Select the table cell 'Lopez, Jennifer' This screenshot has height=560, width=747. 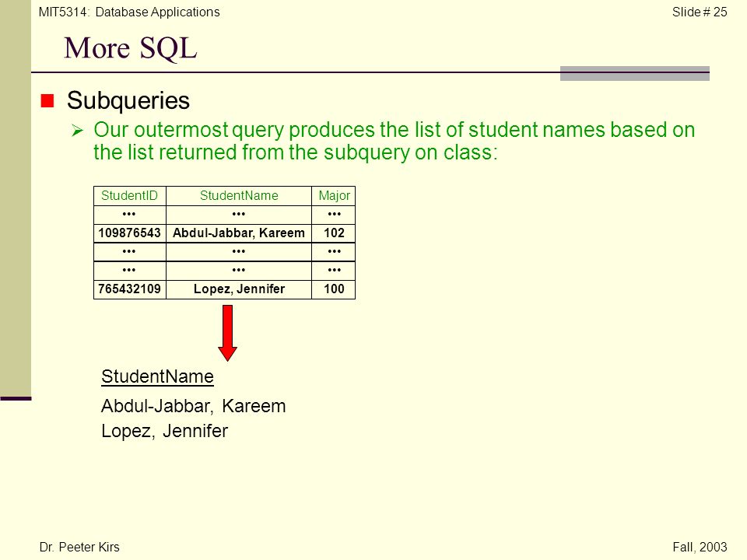(239, 289)
